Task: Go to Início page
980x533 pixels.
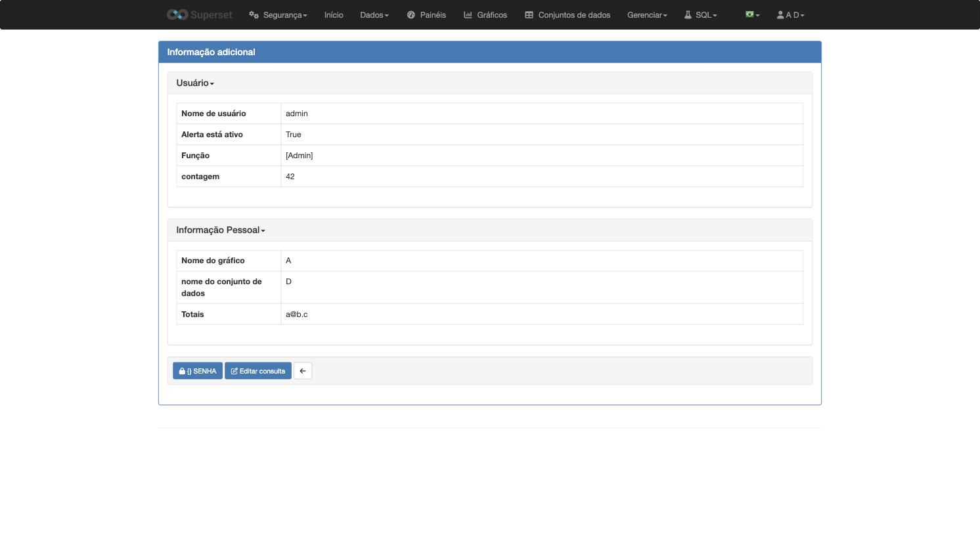Action: tap(334, 14)
